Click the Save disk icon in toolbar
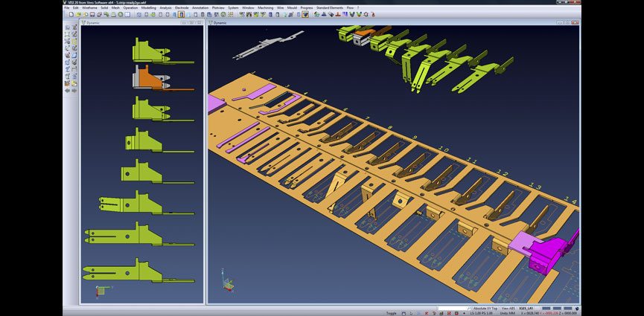644x316 pixels. tap(91, 14)
